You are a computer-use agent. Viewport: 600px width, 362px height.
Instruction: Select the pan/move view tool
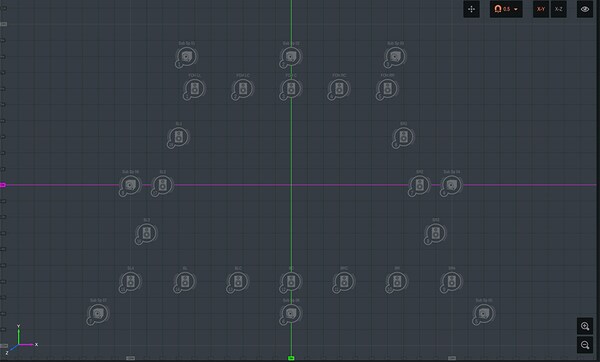tap(471, 9)
